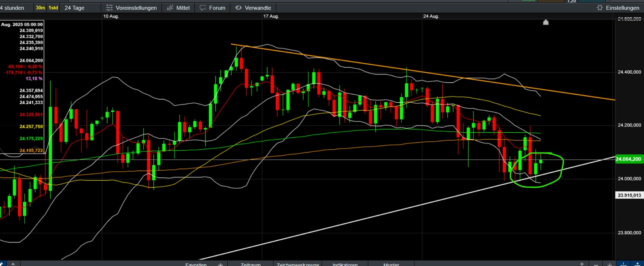Click the pencil icon in bottom-left corner

click(2, 264)
